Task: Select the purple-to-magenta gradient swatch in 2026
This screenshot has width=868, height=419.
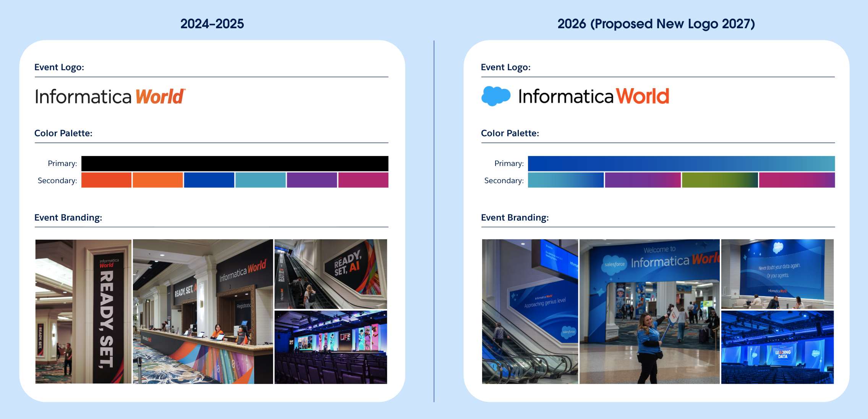Action: [643, 180]
